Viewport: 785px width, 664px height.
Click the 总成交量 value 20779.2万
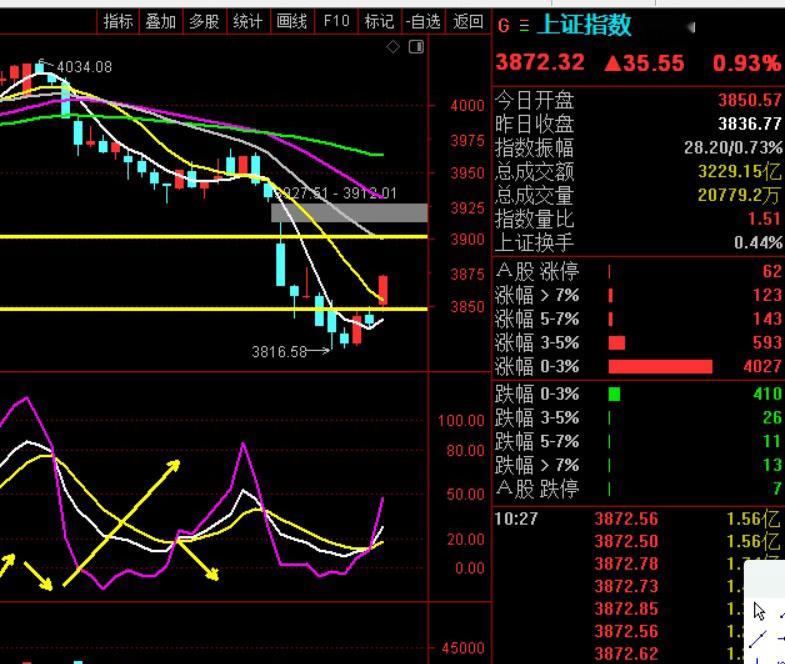(x=739, y=195)
